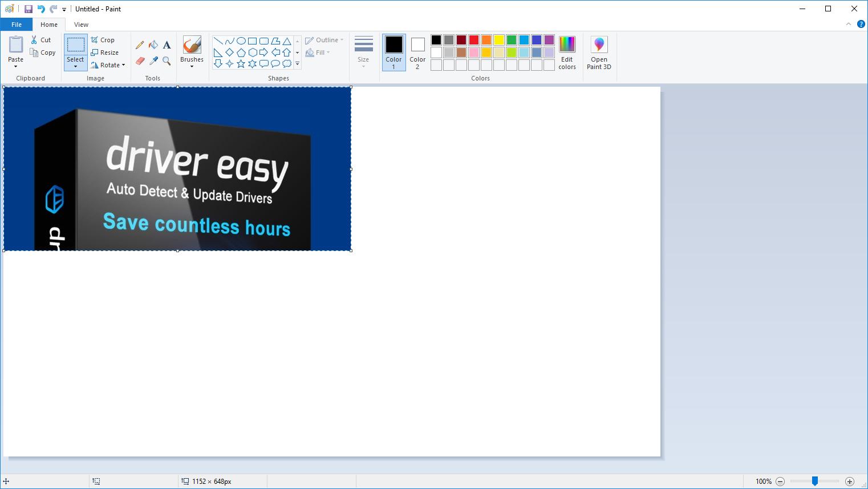This screenshot has width=868, height=489.
Task: Open Paint 3D from the ribbon
Action: [599, 53]
